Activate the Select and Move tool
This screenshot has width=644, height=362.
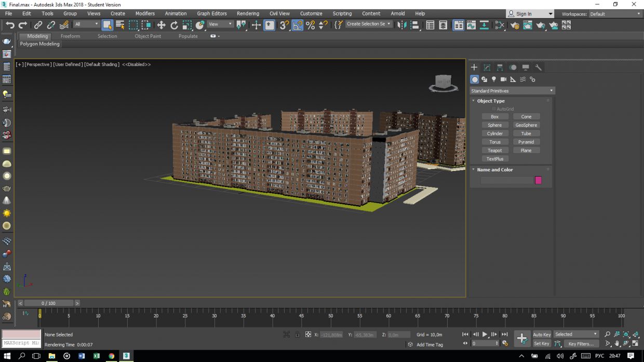[x=161, y=25]
